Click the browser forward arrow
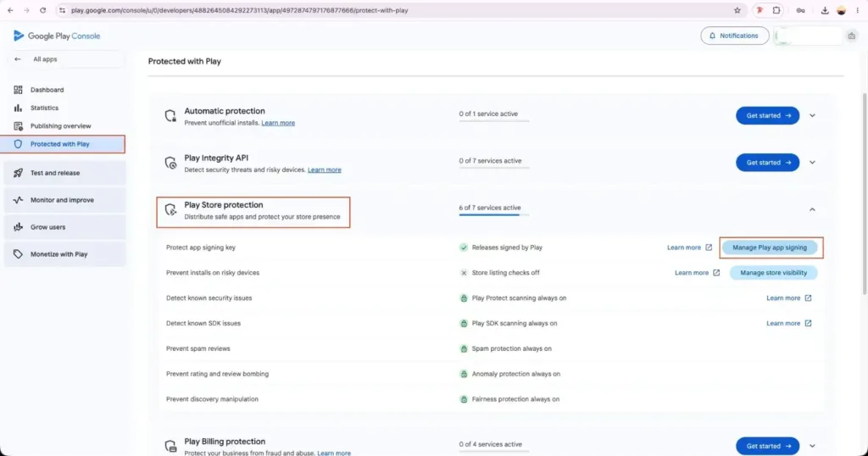Viewport: 868px width, 456px height. [26, 10]
